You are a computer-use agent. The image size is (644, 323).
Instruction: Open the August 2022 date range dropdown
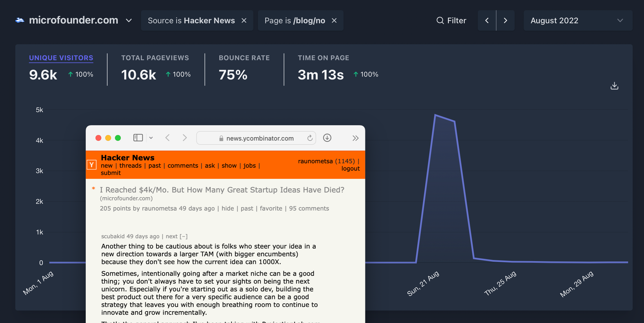[578, 20]
